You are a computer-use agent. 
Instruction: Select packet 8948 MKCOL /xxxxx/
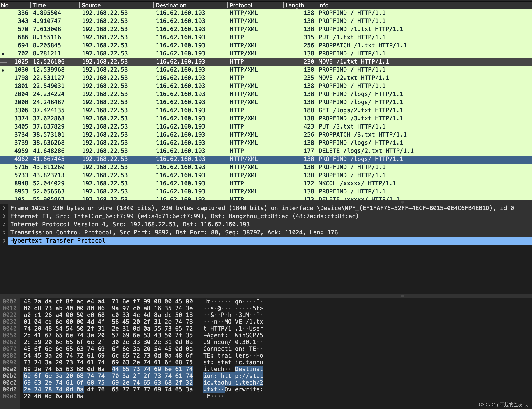tap(266, 183)
